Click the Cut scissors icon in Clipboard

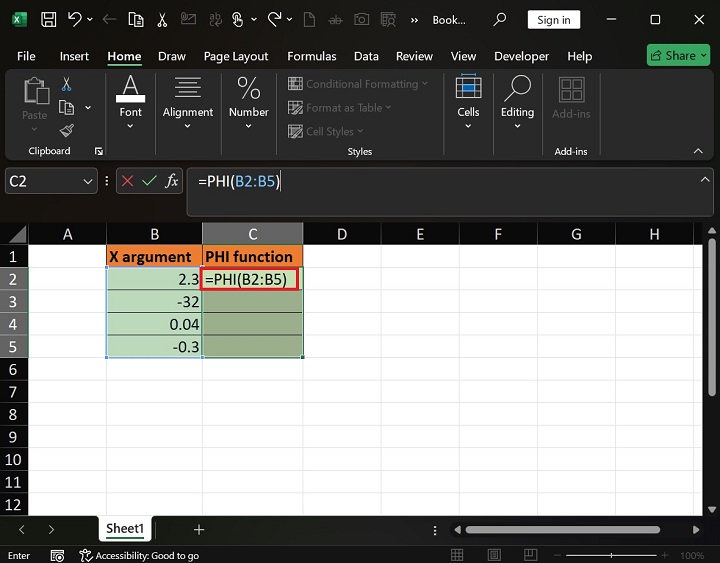click(67, 85)
